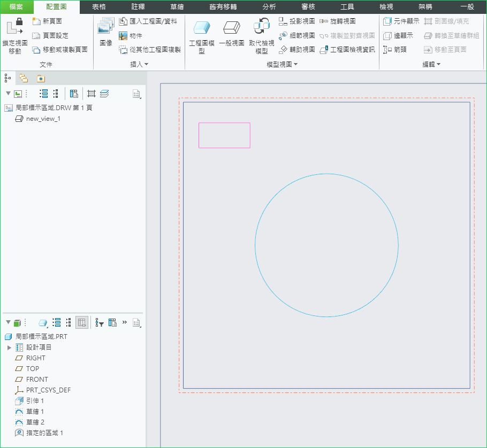Screen dimensions: 487x448
Task: Expand the 設計項目 tree node
Action: [x=9, y=347]
